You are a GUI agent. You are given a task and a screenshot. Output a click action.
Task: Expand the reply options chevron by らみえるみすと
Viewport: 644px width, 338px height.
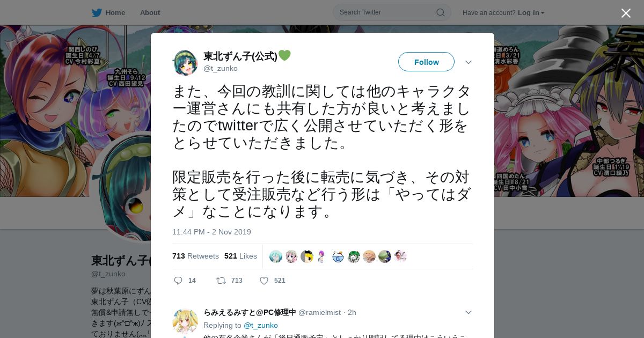pyautogui.click(x=468, y=312)
